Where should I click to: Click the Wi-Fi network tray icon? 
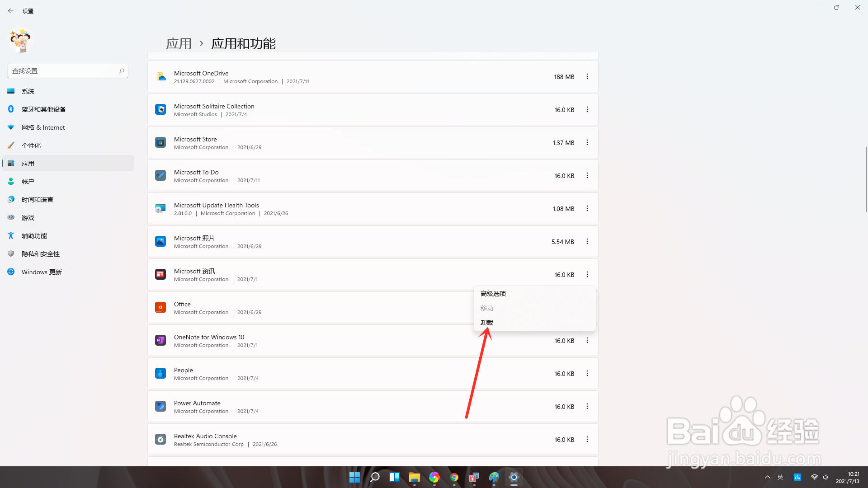(x=814, y=477)
